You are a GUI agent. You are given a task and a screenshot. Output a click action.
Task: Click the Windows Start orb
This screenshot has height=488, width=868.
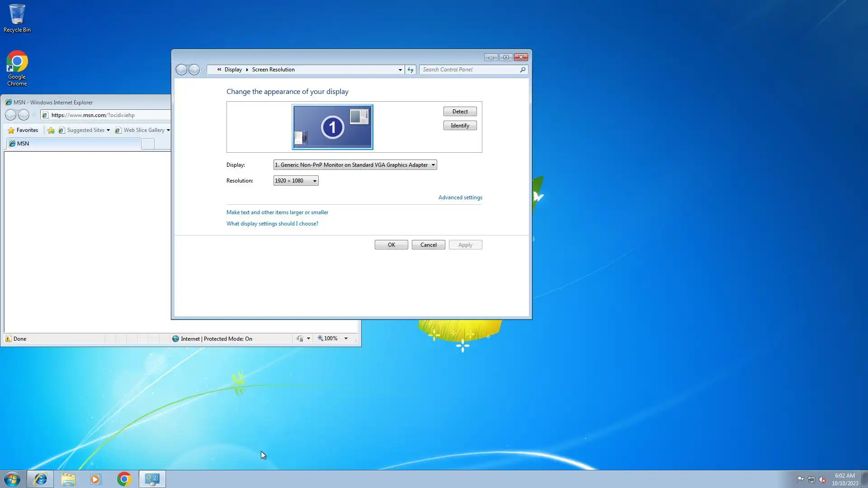(x=12, y=479)
